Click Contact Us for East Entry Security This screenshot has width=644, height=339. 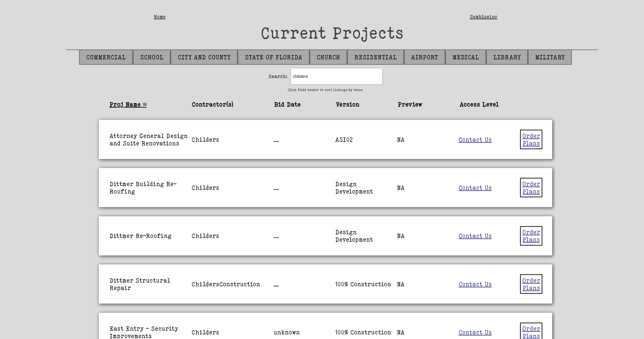475,332
